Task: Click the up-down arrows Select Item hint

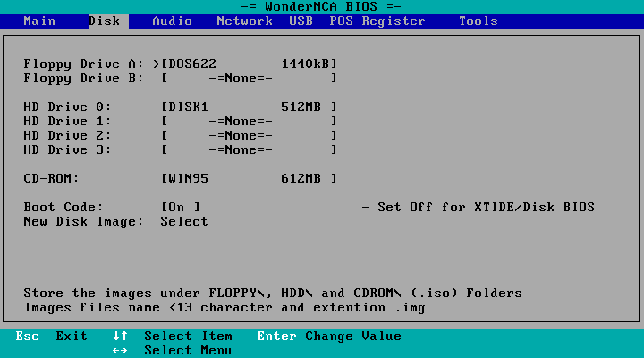Action: (173, 337)
